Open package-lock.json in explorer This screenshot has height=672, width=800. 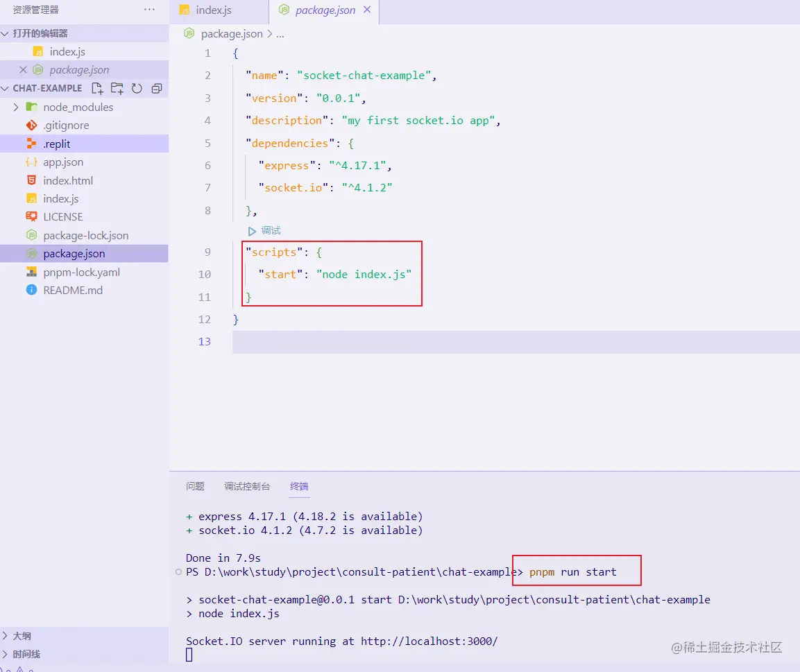(x=84, y=236)
